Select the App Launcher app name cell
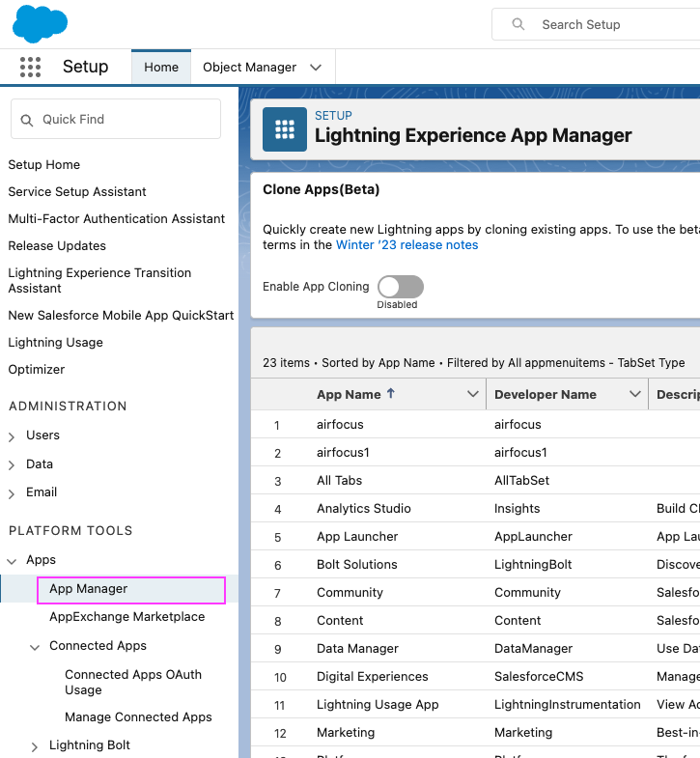Viewport: 700px width, 758px height. 357,537
